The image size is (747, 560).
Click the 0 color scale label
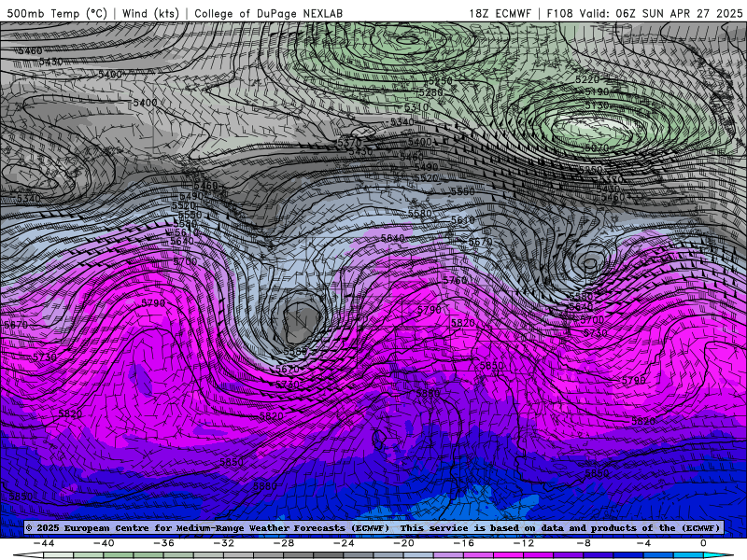pyautogui.click(x=703, y=543)
